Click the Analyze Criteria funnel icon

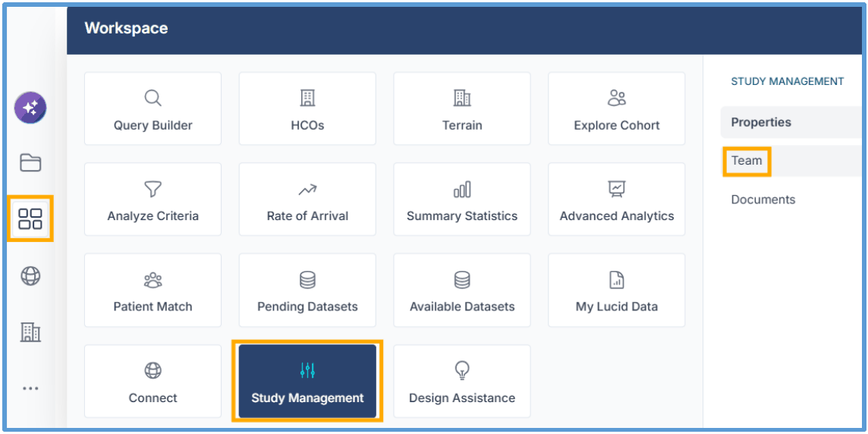153,190
